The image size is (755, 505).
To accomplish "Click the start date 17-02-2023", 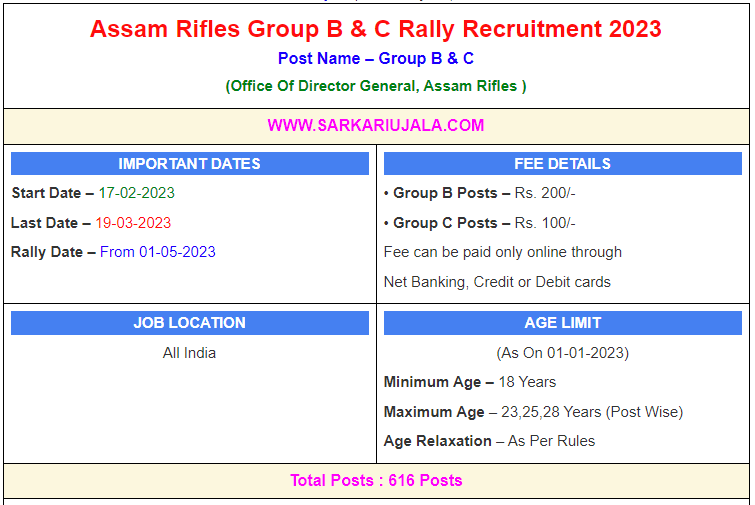I will pos(136,193).
